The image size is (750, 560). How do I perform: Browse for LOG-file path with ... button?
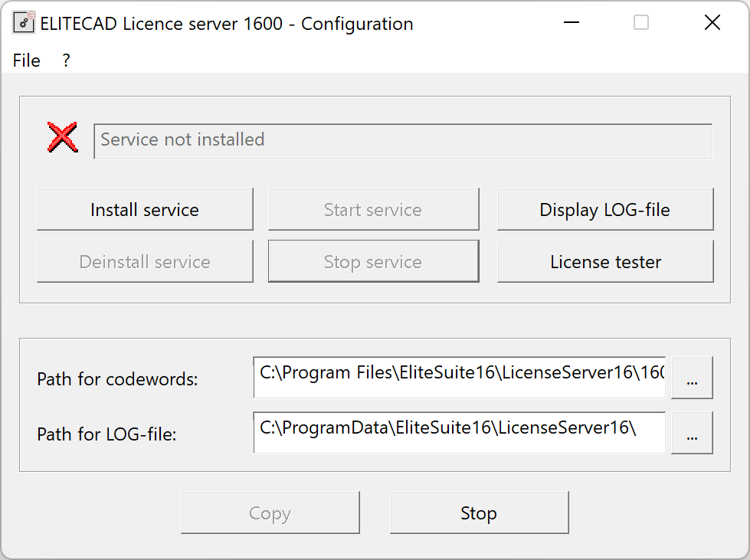pyautogui.click(x=692, y=433)
